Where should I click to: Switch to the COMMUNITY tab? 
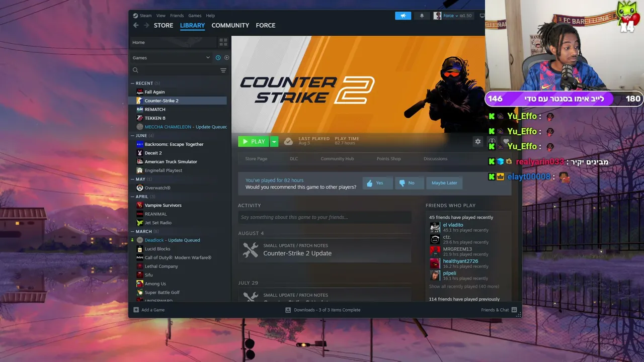click(x=230, y=25)
